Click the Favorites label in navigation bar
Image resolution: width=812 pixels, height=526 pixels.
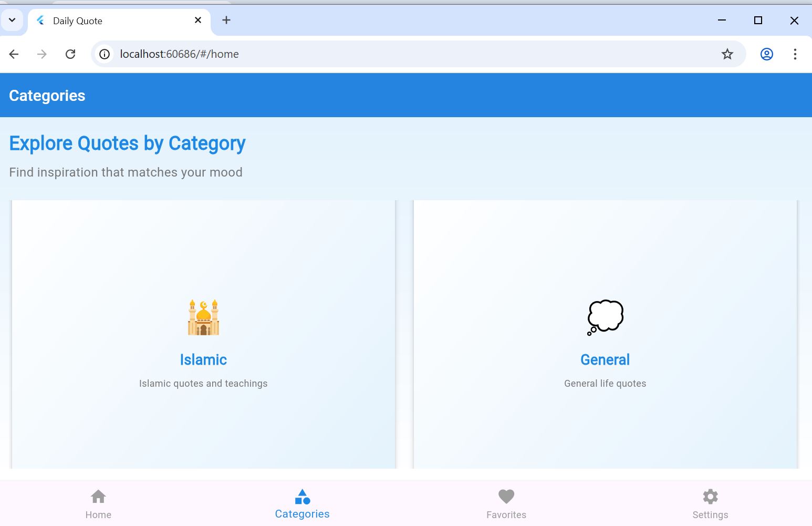(506, 515)
